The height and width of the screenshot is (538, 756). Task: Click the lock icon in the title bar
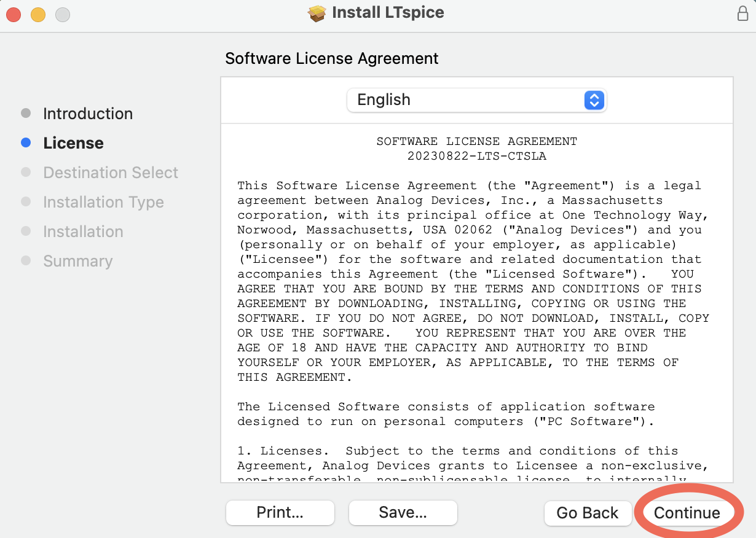(742, 14)
